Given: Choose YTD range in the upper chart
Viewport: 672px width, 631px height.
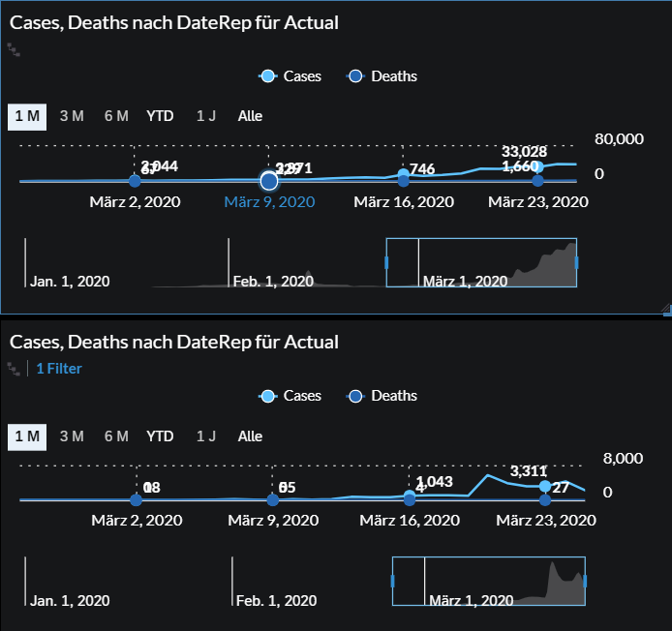Looking at the screenshot, I should pyautogui.click(x=160, y=116).
